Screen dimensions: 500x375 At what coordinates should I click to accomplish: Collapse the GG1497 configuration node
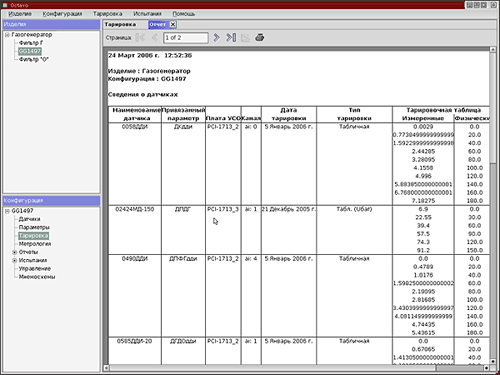(x=7, y=211)
